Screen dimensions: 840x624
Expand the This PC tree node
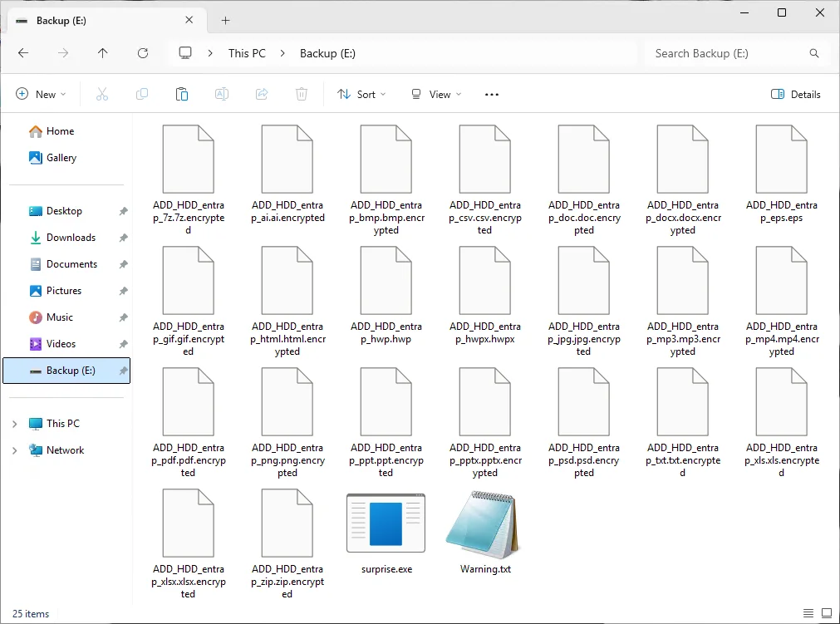(14, 424)
